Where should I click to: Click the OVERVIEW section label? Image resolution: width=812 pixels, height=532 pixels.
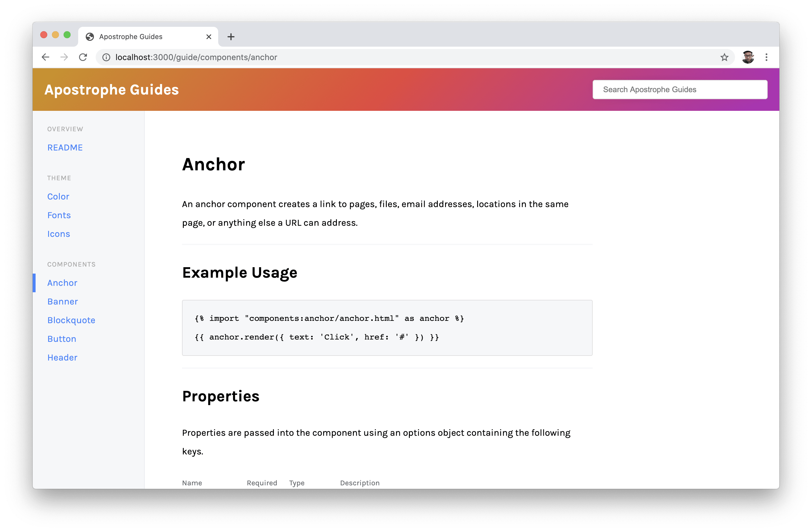65,129
